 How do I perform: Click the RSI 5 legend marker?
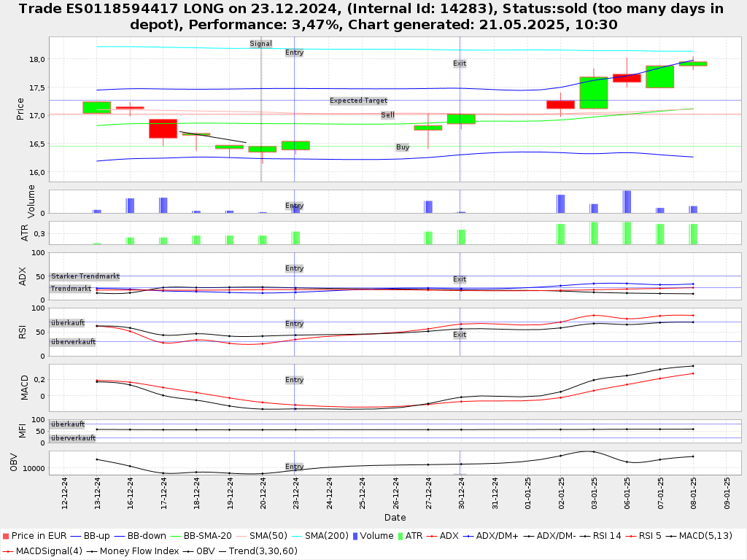(632, 536)
